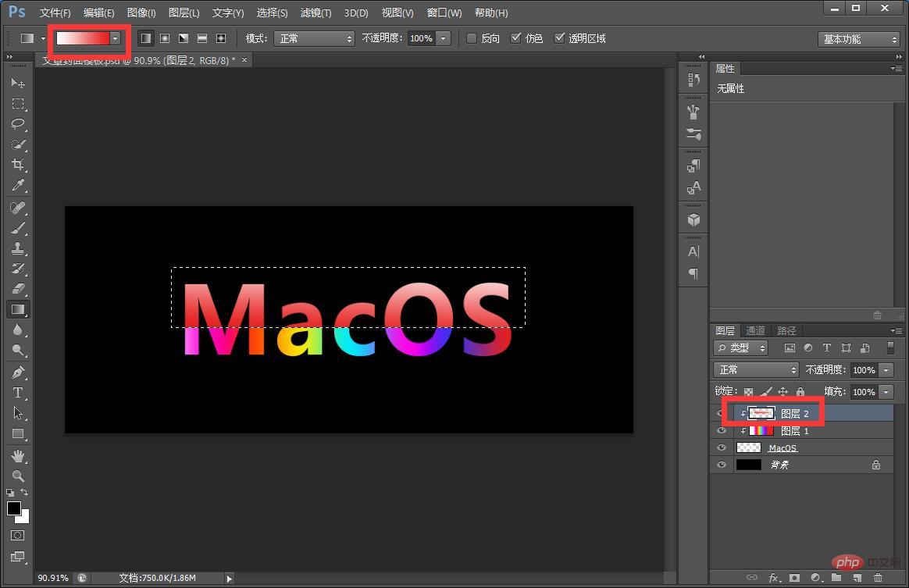Select the Crop tool
This screenshot has width=909, height=588.
17,164
